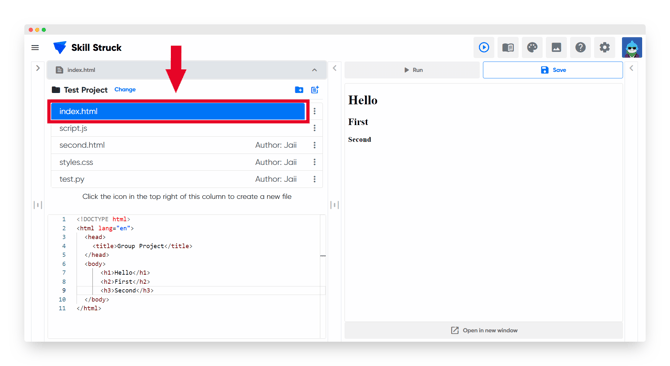Image resolution: width=670 pixels, height=366 pixels.
Task: Collapse the preview pane right-edge chevron
Action: pos(632,68)
